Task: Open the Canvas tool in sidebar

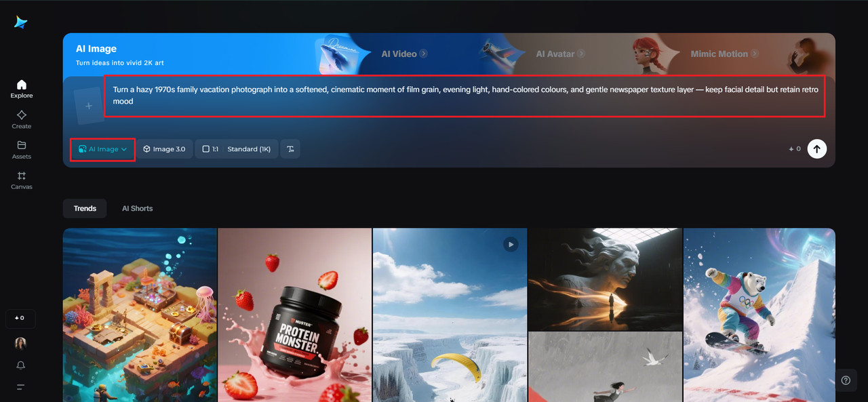Action: pyautogui.click(x=21, y=180)
